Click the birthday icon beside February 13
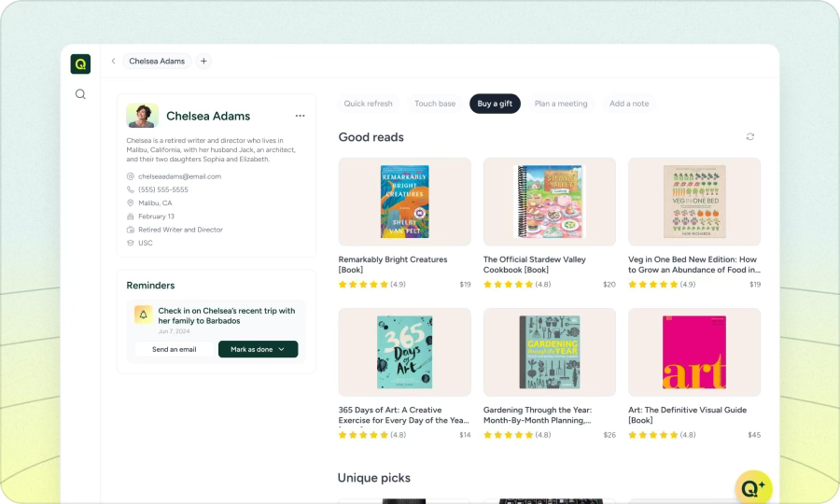Viewport: 840px width, 504px height. pyautogui.click(x=130, y=217)
